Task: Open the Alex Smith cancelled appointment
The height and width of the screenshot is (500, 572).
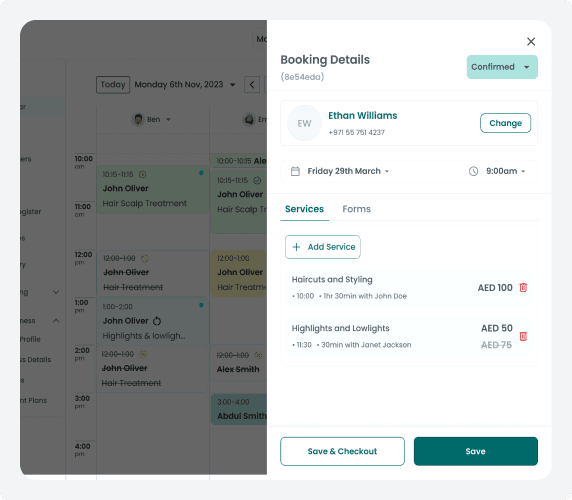Action: (239, 363)
